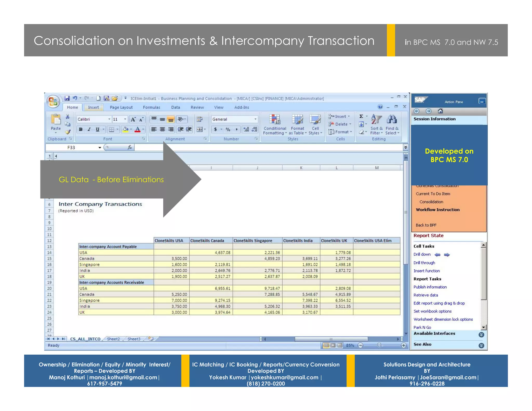532x411 pixels.
Task: Open the Add-Ins ribbon tab
Action: coord(242,107)
